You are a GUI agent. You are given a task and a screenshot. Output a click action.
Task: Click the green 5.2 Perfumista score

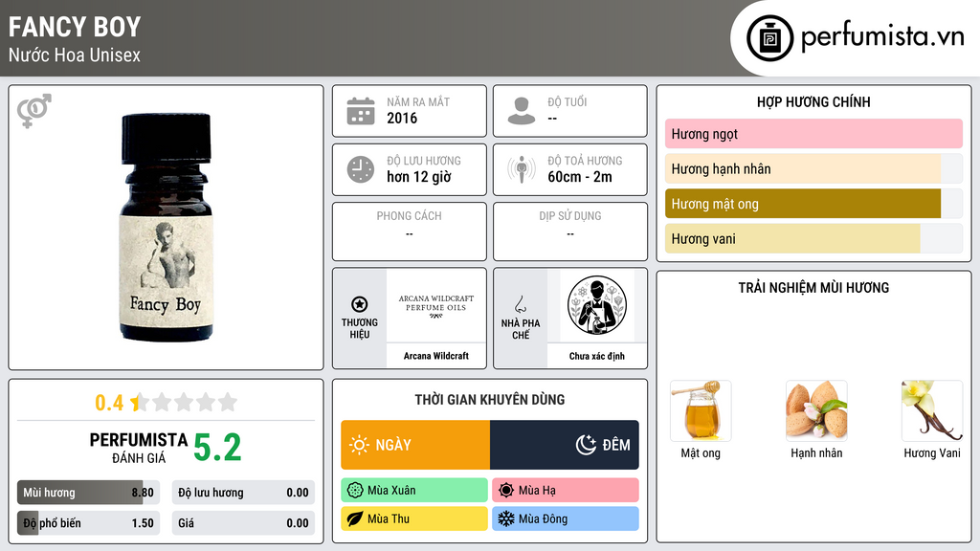(x=217, y=448)
